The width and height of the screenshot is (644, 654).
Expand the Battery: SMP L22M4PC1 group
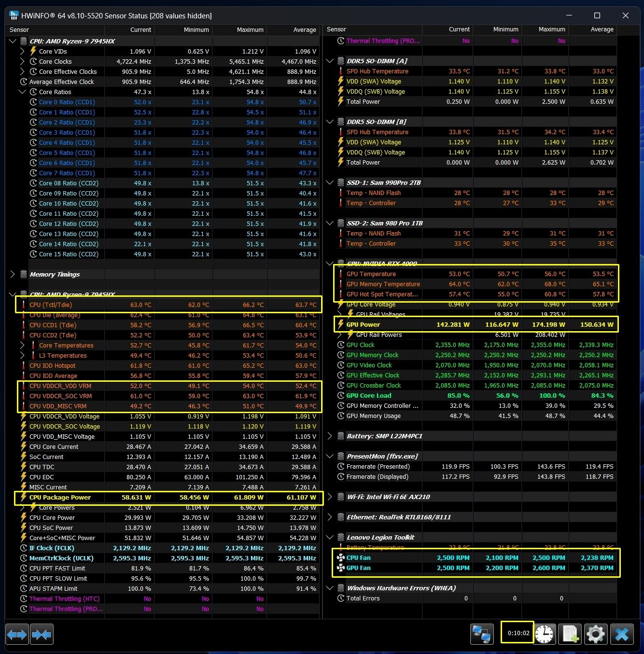(330, 436)
